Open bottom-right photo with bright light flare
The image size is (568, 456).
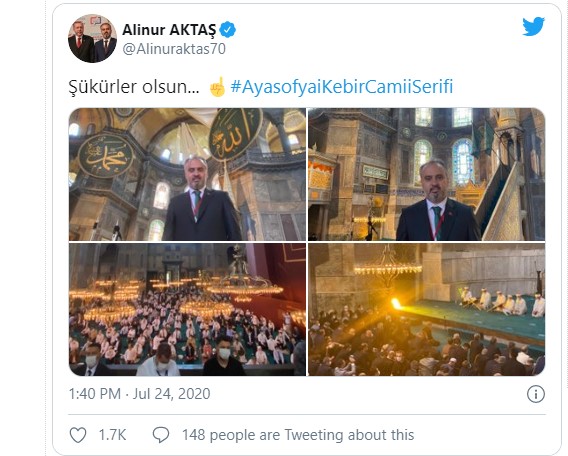[x=426, y=309]
